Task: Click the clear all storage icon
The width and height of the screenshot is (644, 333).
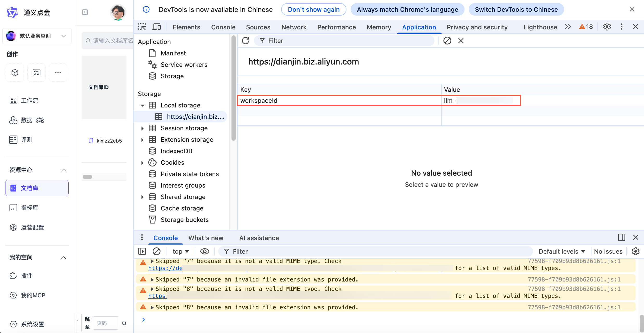Action: click(447, 41)
